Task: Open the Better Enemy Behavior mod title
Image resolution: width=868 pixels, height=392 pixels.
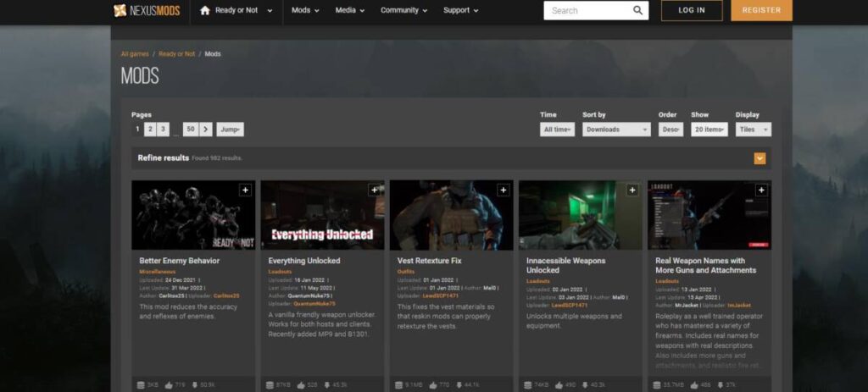Action: point(179,261)
